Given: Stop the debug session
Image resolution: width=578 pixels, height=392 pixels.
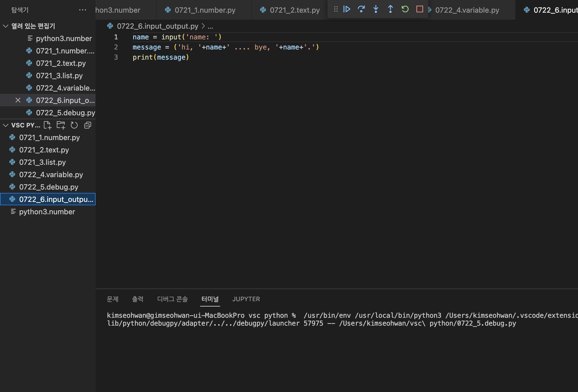Looking at the screenshot, I should (x=420, y=9).
